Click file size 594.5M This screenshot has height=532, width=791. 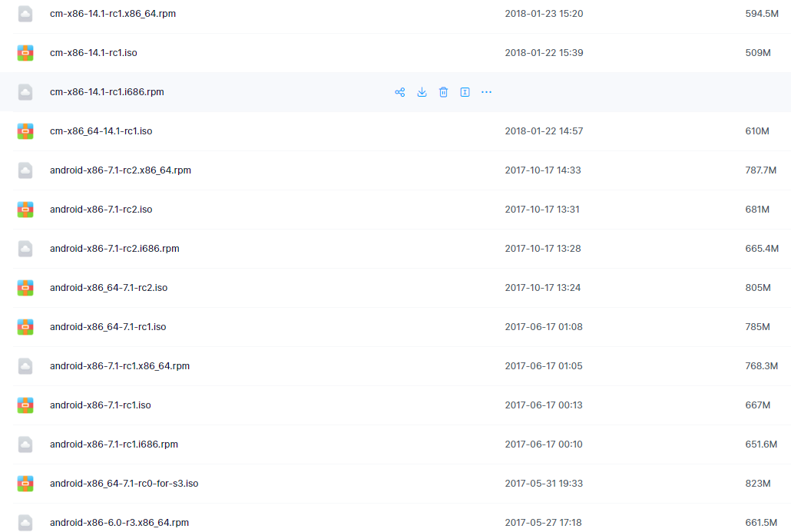point(762,14)
